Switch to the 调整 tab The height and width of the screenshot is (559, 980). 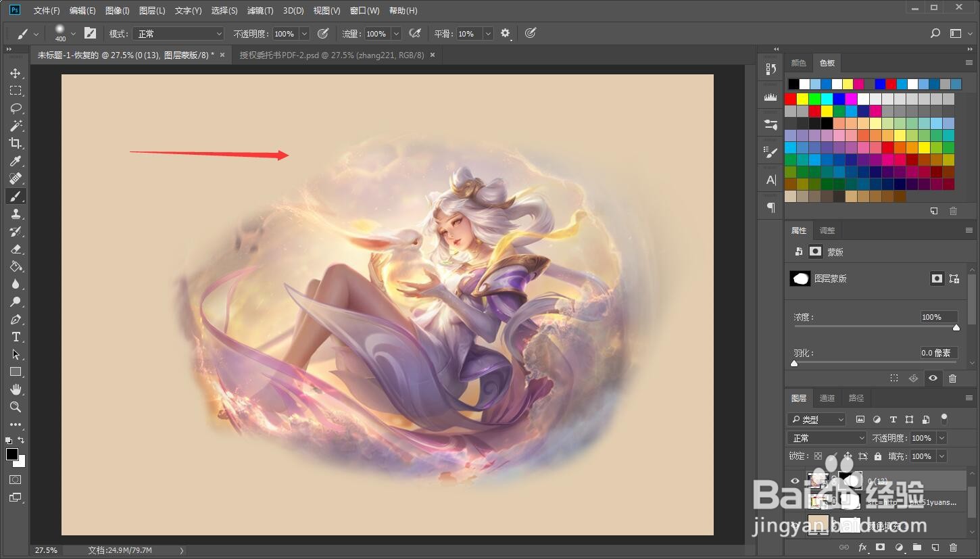pos(827,230)
